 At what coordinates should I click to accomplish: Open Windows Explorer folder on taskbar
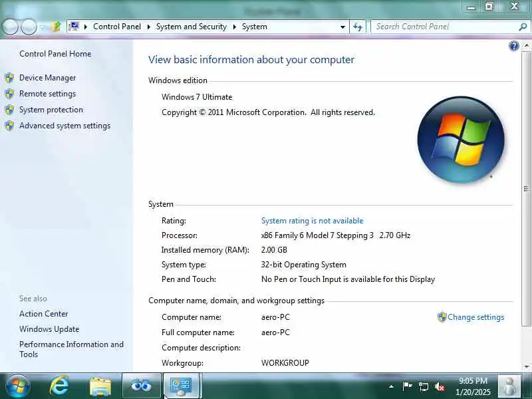tap(100, 386)
